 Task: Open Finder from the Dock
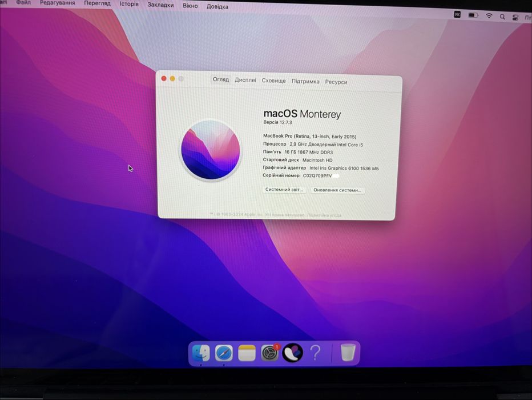[201, 353]
